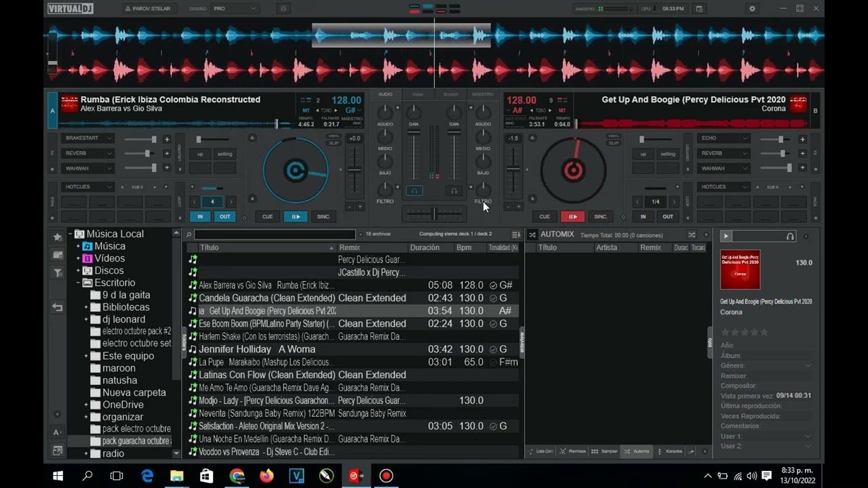The width and height of the screenshot is (868, 488).
Task: Open ECHO effect dropdown on right deck
Action: [724, 138]
